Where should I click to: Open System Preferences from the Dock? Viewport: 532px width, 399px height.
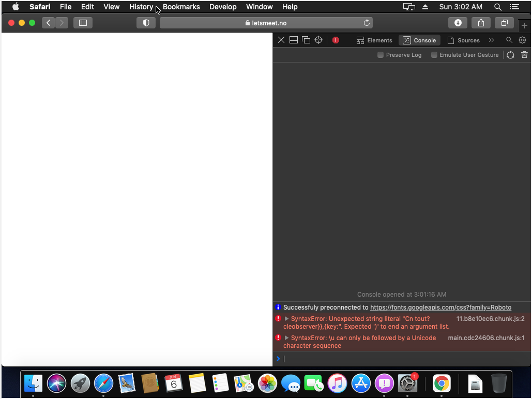coord(407,383)
